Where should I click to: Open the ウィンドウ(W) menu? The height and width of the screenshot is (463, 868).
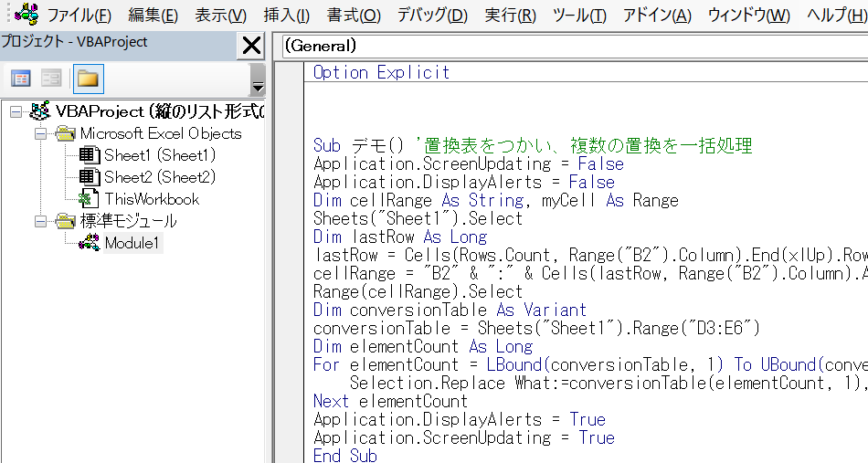748,15
